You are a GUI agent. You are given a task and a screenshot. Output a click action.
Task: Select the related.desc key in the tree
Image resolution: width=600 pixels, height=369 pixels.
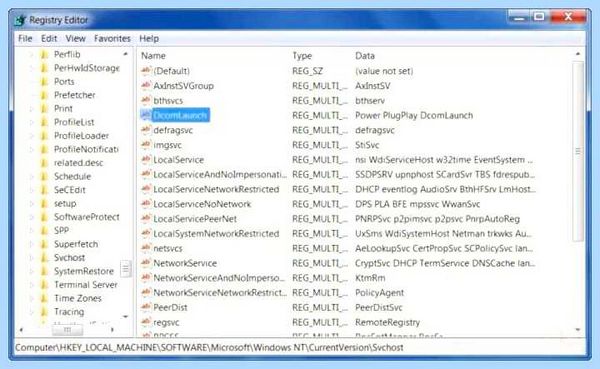pyautogui.click(x=78, y=163)
